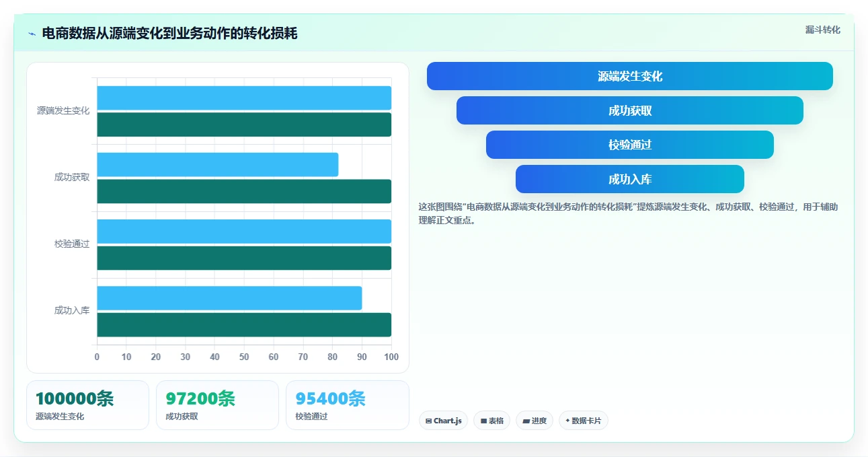Click the blue bar for 成功获取
The image size is (868, 457).
click(x=218, y=165)
